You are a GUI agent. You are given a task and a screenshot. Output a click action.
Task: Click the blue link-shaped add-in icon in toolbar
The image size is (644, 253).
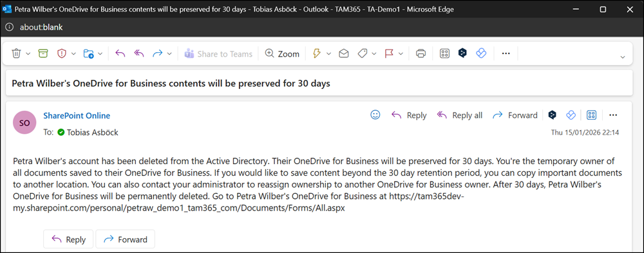pyautogui.click(x=481, y=53)
